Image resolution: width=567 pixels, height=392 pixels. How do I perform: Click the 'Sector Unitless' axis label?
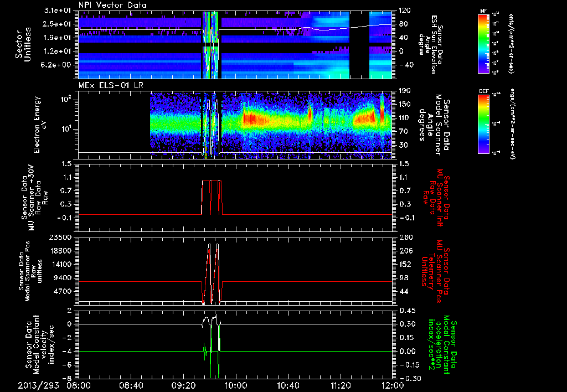(23, 44)
